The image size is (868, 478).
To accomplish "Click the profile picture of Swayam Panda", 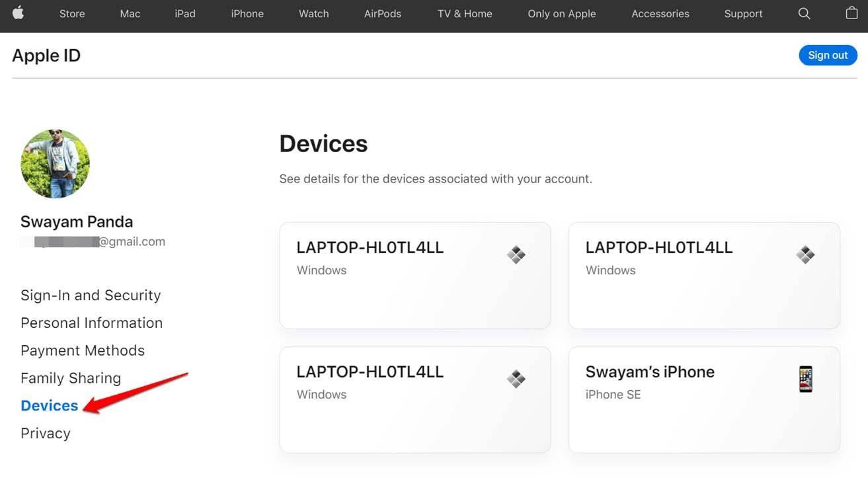I will click(x=55, y=163).
